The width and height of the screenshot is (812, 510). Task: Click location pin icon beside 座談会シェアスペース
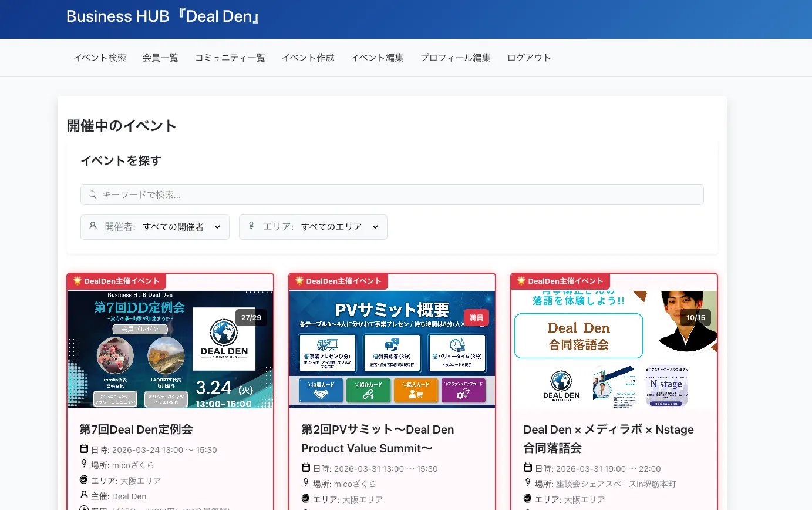pyautogui.click(x=528, y=484)
